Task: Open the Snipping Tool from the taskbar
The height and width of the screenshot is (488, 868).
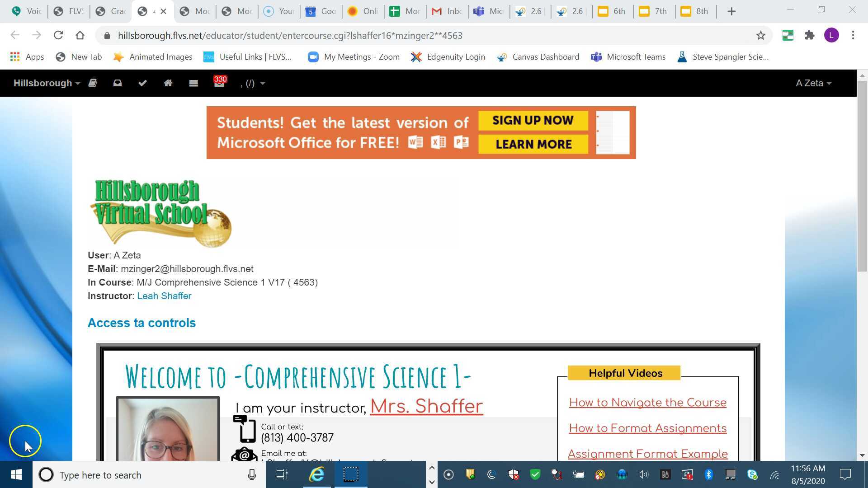Action: click(x=351, y=474)
